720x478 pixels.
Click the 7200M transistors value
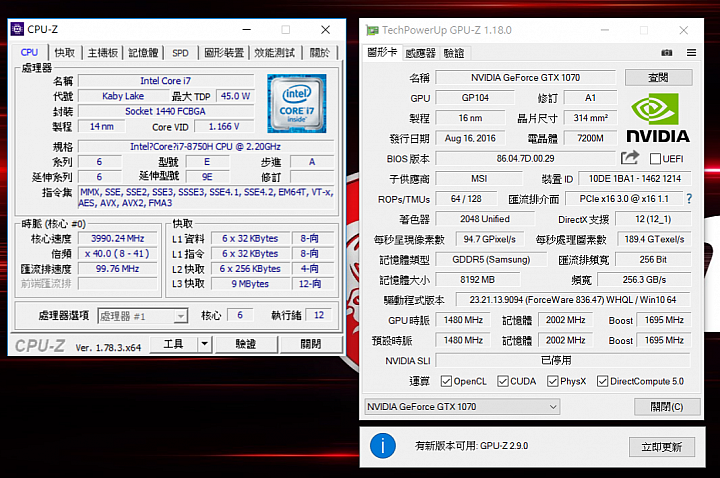click(590, 138)
